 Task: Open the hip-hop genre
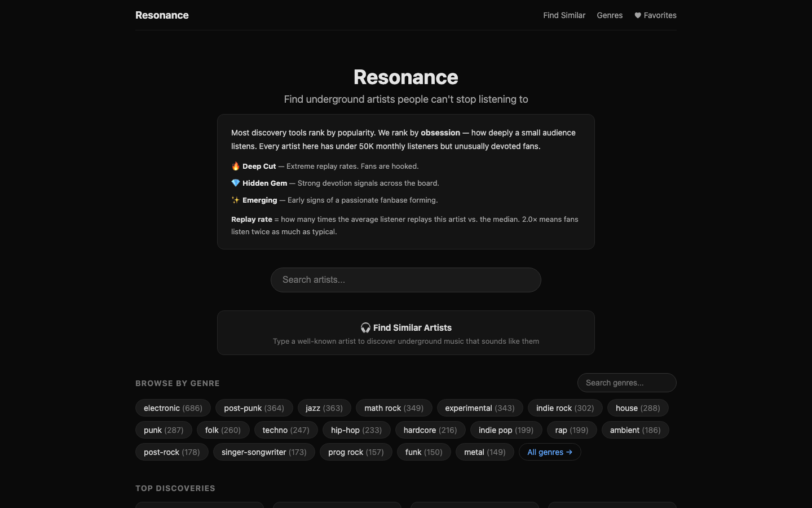(x=356, y=430)
